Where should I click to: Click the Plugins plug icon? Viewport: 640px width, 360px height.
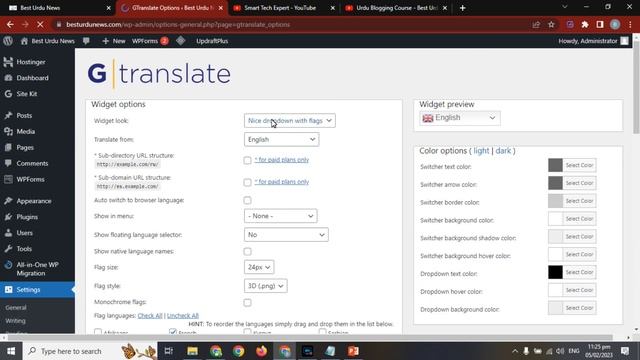click(8, 217)
